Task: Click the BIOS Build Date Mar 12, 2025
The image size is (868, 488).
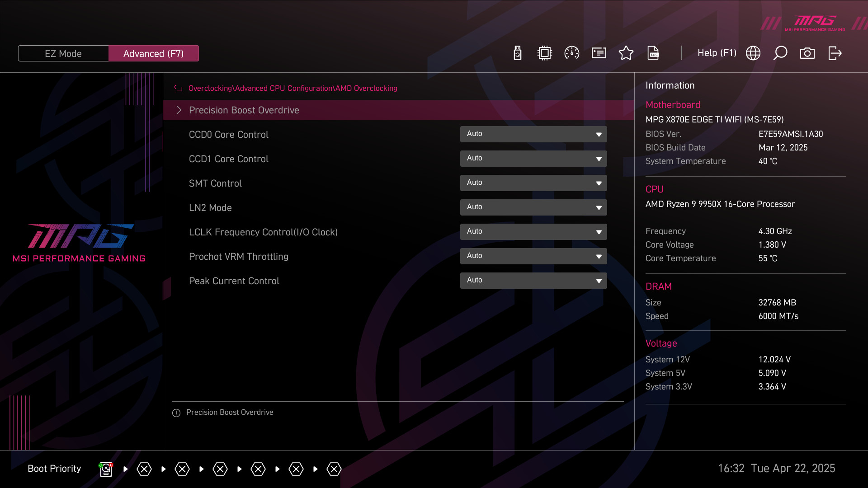Action: pyautogui.click(x=783, y=148)
